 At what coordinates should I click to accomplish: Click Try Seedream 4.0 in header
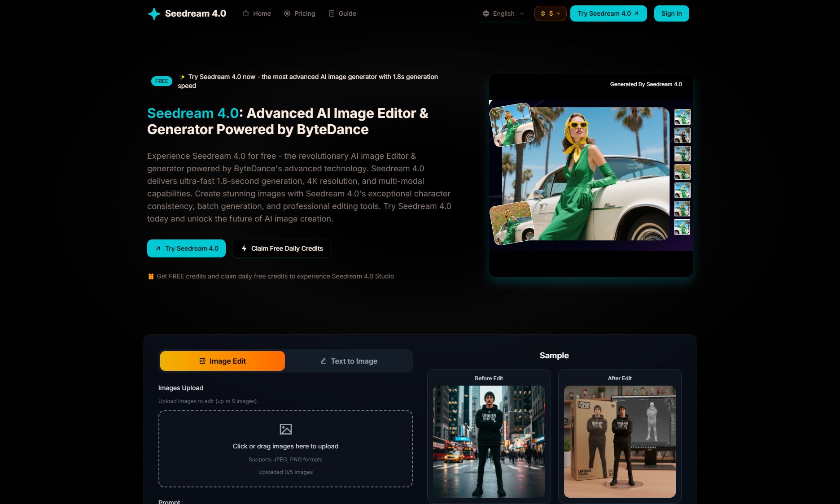pos(608,13)
